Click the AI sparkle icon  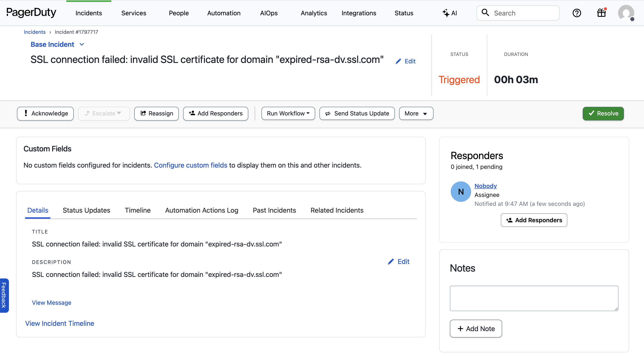click(x=446, y=13)
